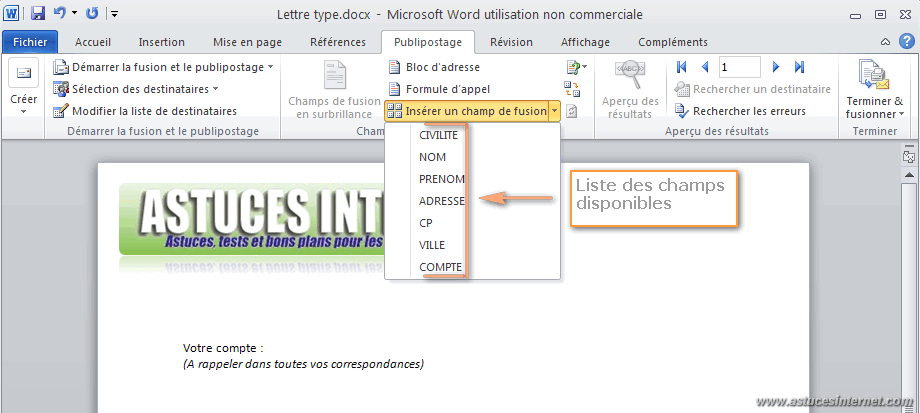Click the vertical scrollbar up arrow
Image resolution: width=920 pixels, height=413 pixels.
(x=909, y=175)
